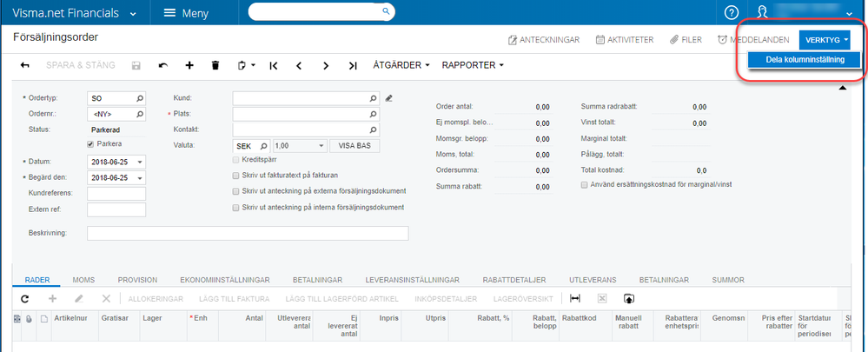This screenshot has width=868, height=352.
Task: Click the magnifier in top search box
Action: point(387,10)
